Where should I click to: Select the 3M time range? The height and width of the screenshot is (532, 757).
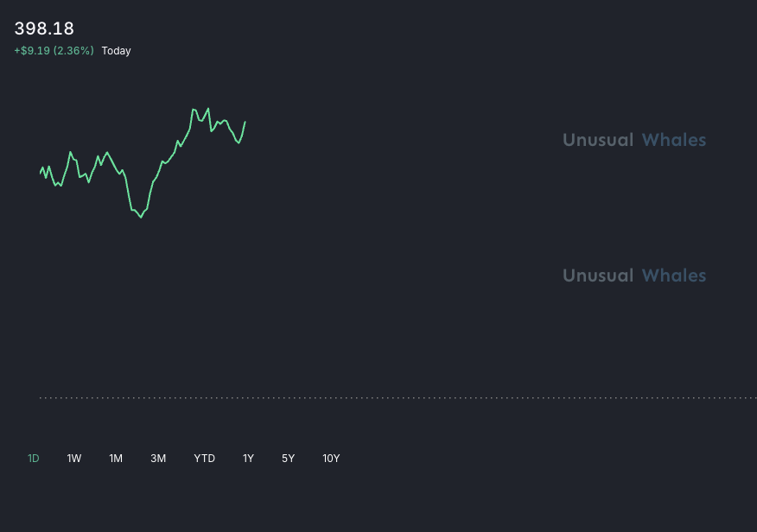tap(158, 459)
